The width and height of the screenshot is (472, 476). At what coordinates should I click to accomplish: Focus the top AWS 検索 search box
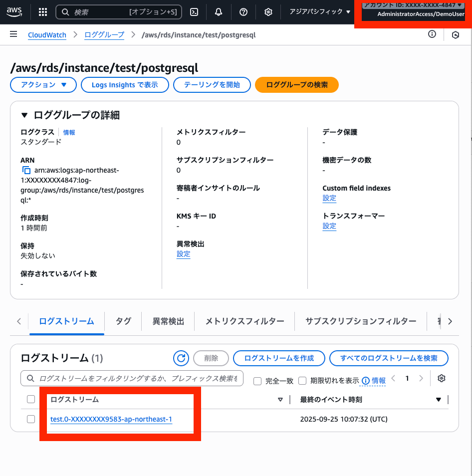pos(119,12)
